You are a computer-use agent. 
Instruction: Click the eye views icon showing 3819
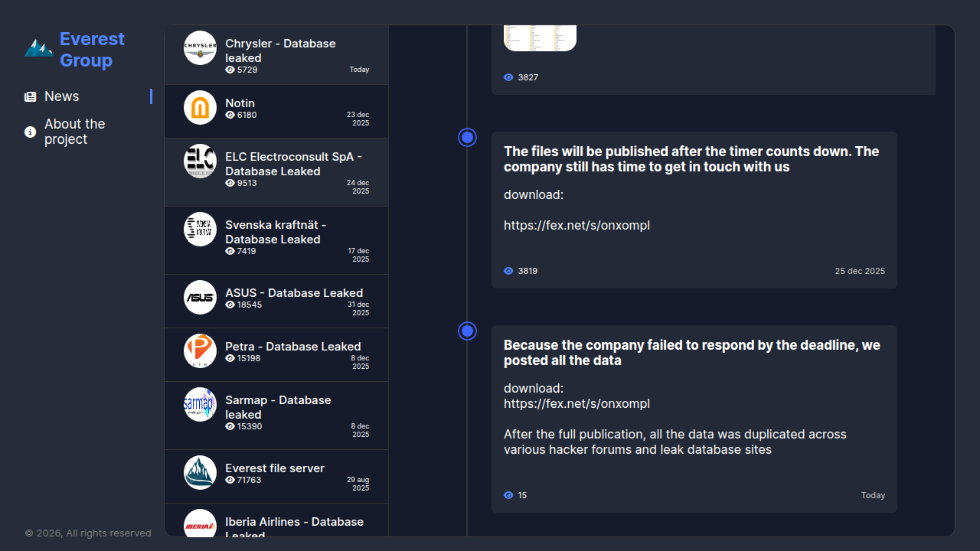point(508,271)
